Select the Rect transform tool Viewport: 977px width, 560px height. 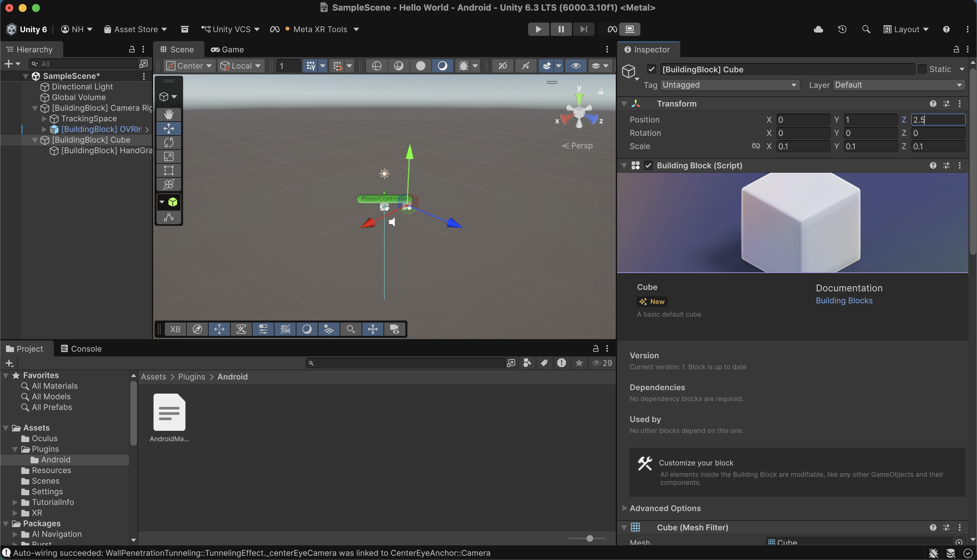[168, 170]
